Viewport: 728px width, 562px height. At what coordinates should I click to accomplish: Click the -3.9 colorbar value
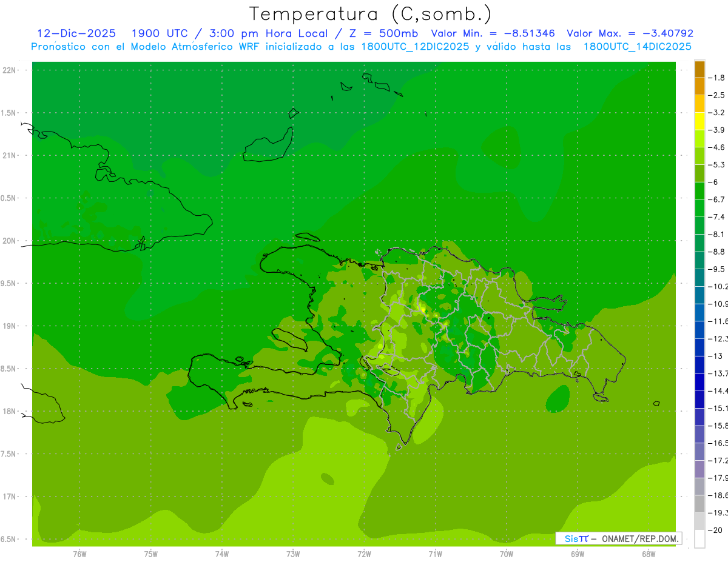(x=717, y=130)
